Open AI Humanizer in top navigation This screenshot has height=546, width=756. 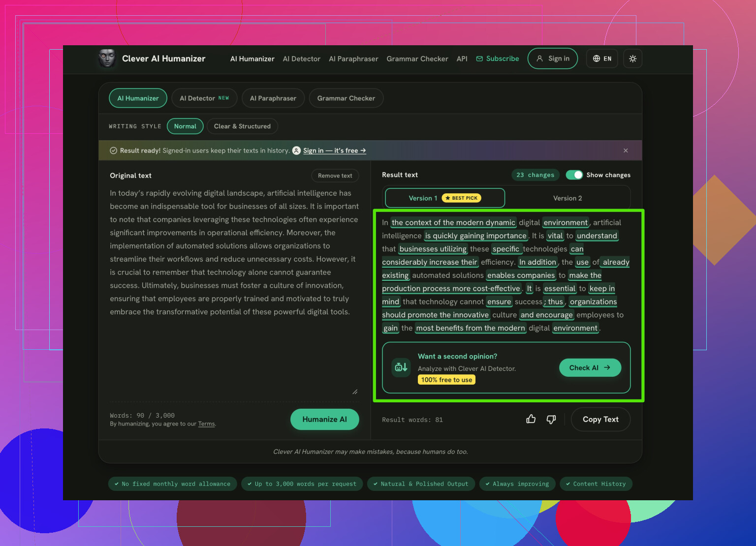(x=252, y=59)
